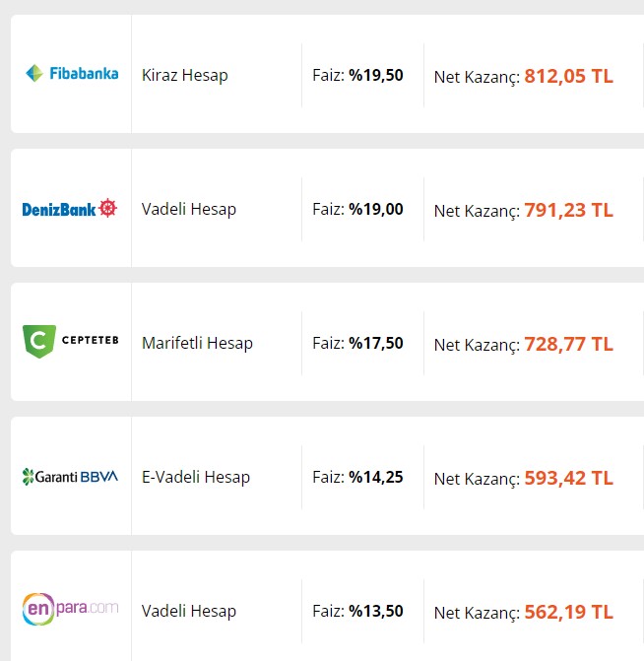
Task: Click the 593,42 TL net earnings
Action: 568,479
